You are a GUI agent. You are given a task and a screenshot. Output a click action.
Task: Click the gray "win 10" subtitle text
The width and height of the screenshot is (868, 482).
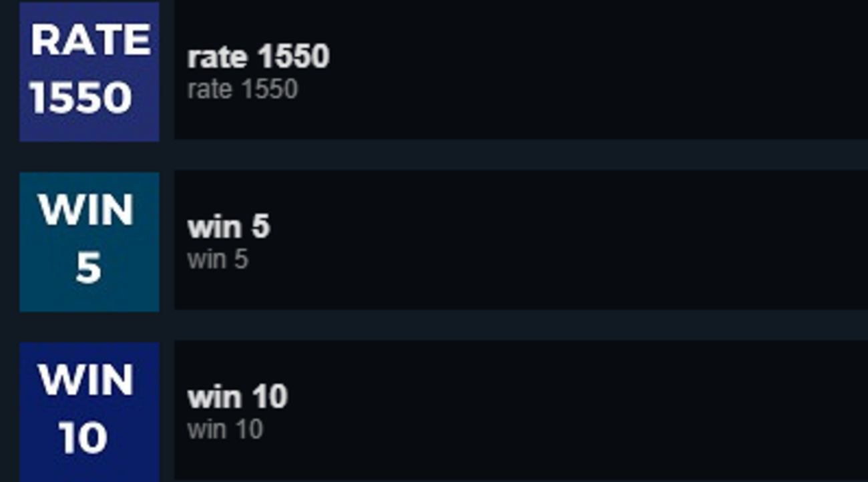[x=225, y=429]
